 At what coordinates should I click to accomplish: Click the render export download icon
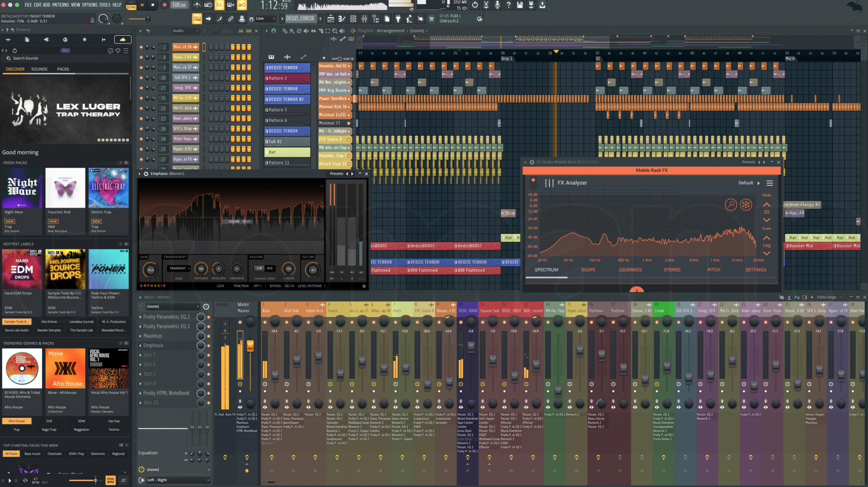(542, 5)
